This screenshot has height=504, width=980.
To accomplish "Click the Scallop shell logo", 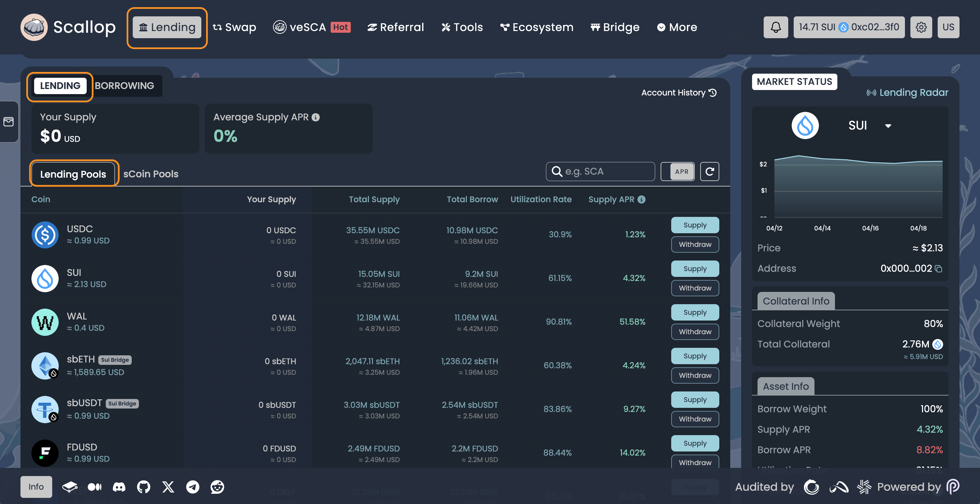I will [x=34, y=27].
